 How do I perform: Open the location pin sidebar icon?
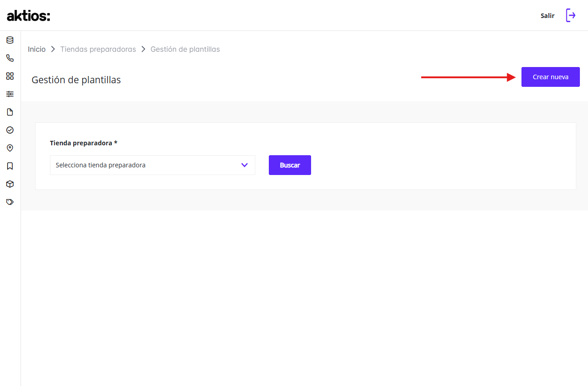click(x=10, y=148)
